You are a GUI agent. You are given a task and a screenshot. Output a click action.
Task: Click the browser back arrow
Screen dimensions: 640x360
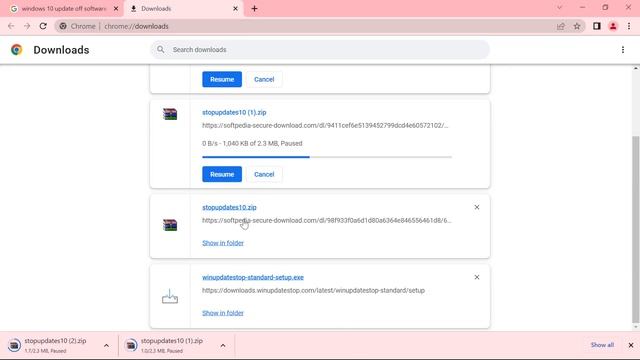[x=11, y=26]
